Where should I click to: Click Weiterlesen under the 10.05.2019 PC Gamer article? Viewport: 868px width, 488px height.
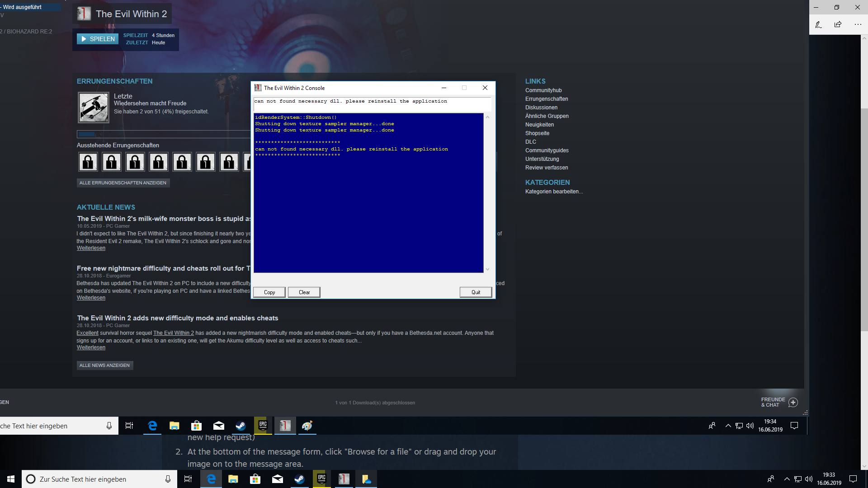[91, 248]
